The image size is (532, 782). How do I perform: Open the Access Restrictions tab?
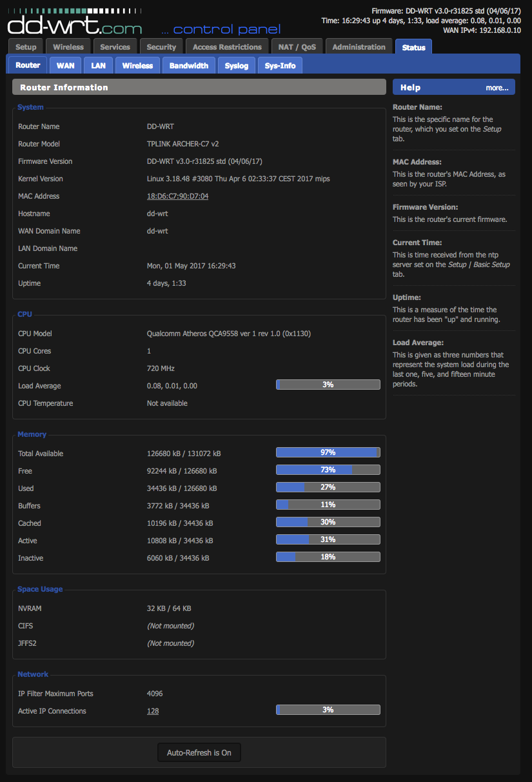(x=227, y=46)
